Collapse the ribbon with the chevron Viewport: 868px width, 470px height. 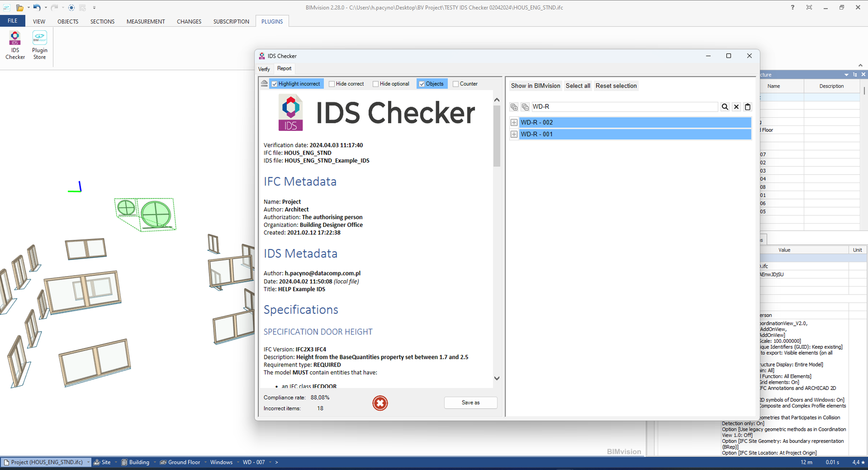point(860,65)
